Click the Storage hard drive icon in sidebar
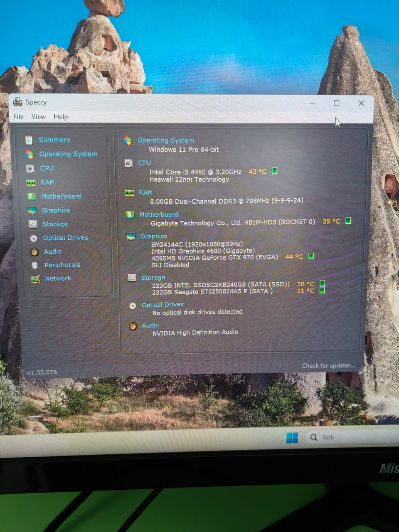The width and height of the screenshot is (399, 532). click(x=33, y=224)
